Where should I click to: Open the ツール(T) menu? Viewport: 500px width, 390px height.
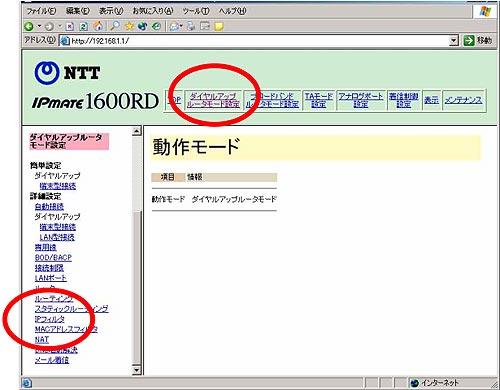point(196,11)
